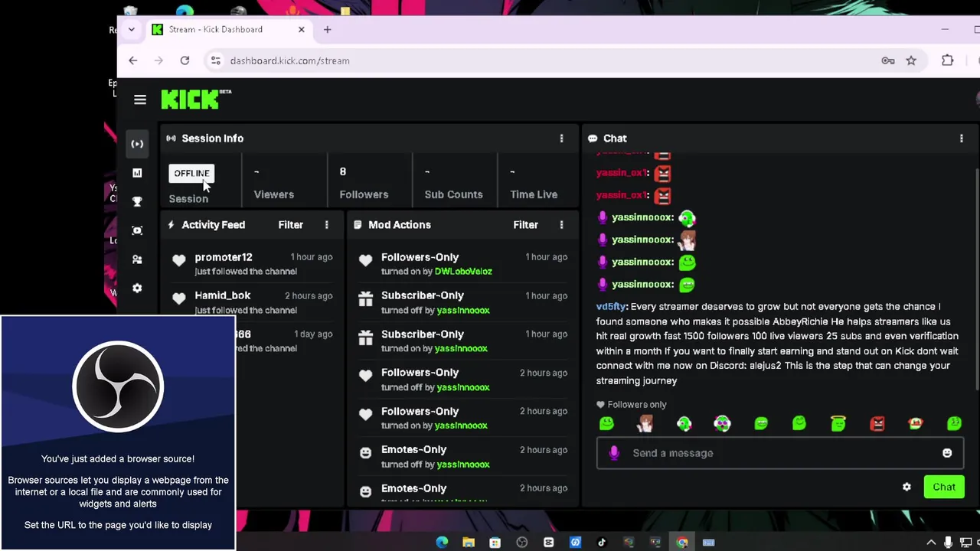Open a new browser tab

click(327, 29)
